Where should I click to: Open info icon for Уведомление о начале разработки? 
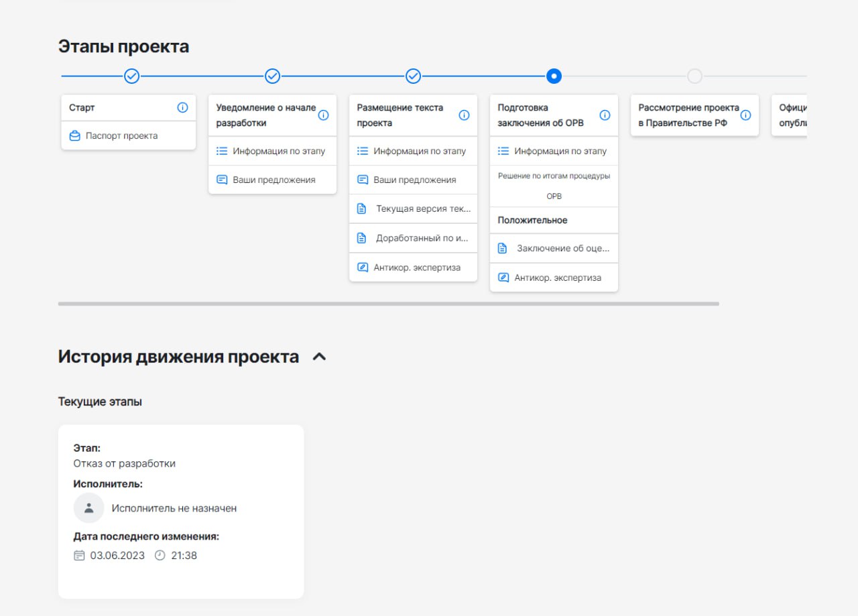tap(323, 115)
